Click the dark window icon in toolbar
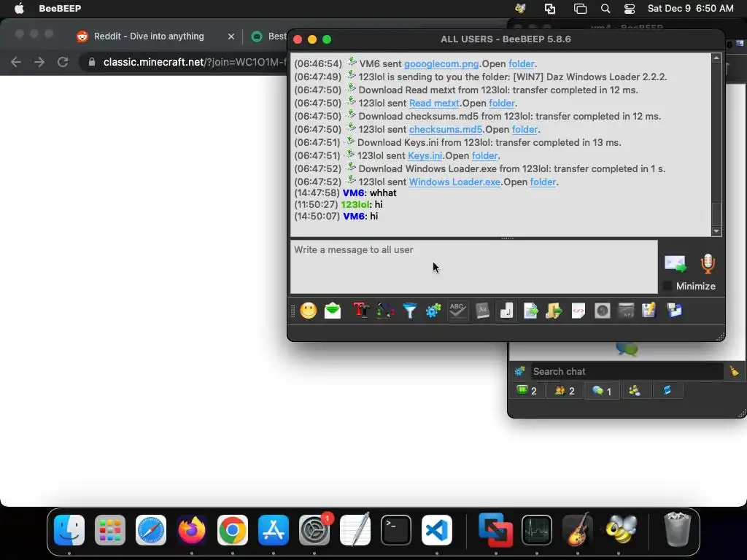The height and width of the screenshot is (560, 747). click(626, 311)
